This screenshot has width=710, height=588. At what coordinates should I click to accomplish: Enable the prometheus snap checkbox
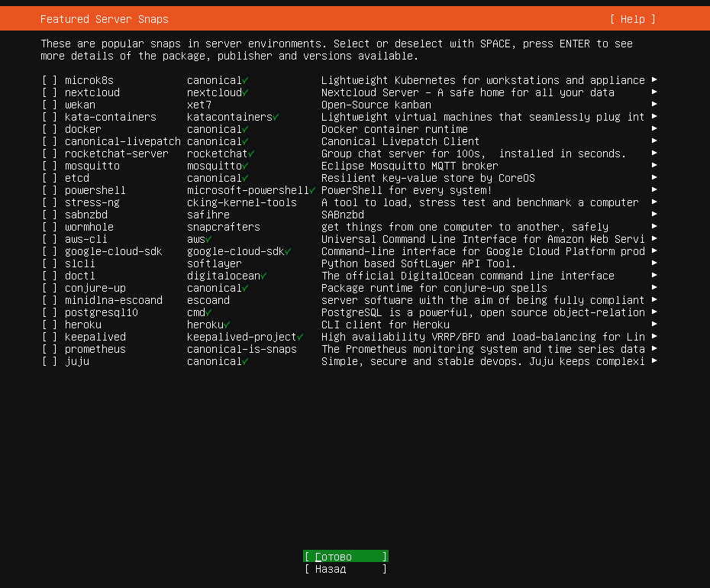click(x=50, y=349)
